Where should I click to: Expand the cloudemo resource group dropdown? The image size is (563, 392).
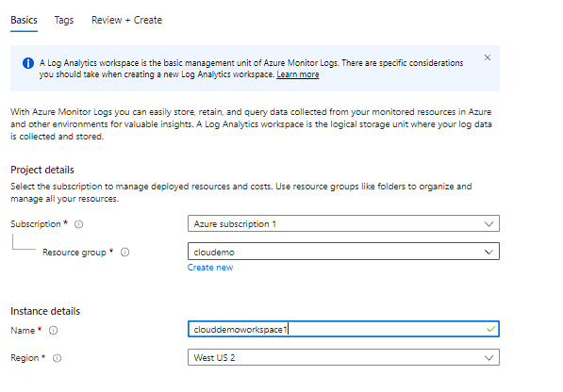click(343, 252)
